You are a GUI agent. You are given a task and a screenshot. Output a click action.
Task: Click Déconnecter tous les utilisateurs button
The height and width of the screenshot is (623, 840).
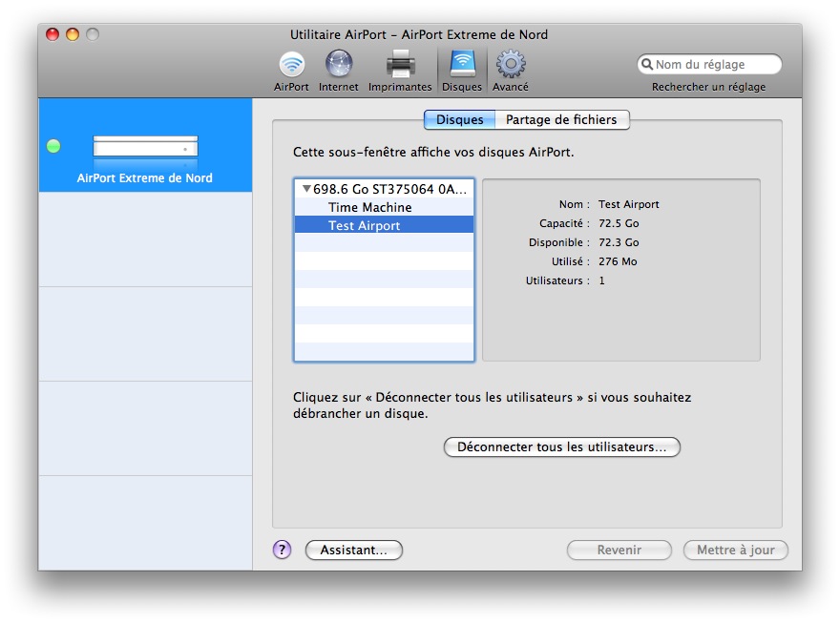[x=561, y=446]
